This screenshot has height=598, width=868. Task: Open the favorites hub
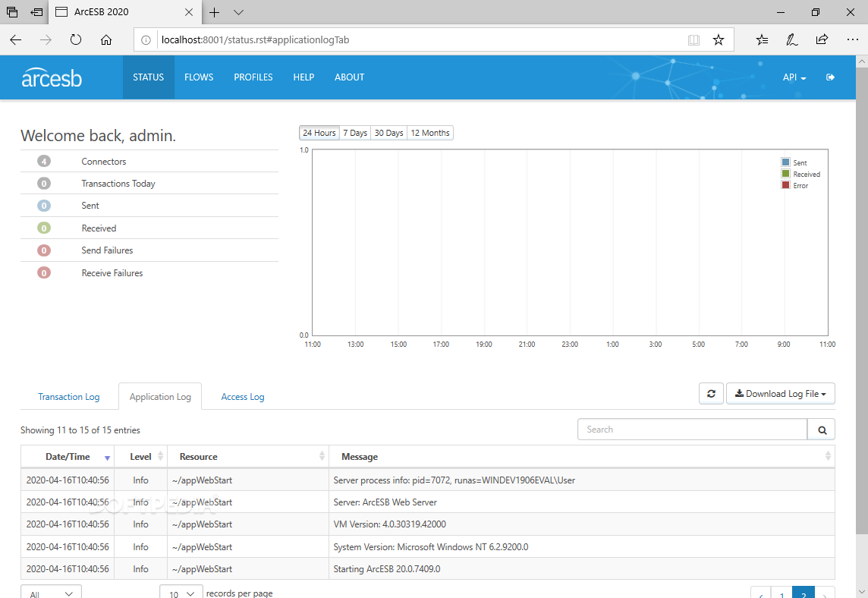[763, 40]
